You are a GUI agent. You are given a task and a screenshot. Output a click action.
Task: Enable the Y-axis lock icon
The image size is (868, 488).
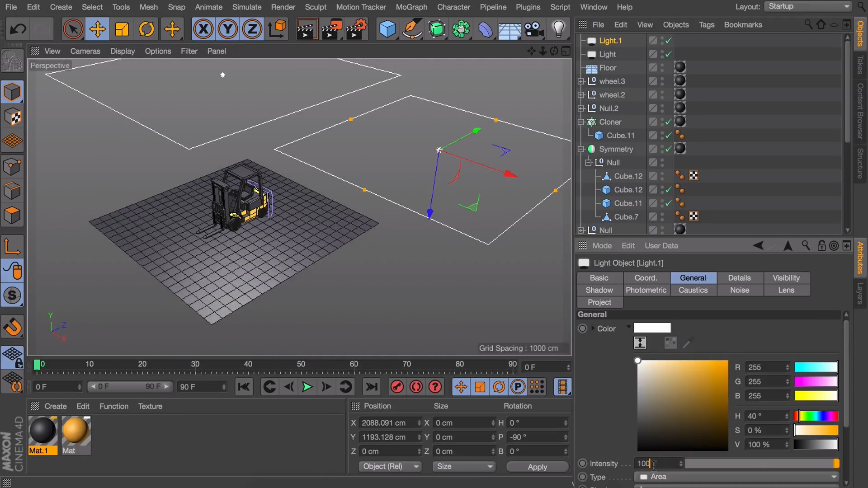pos(228,29)
